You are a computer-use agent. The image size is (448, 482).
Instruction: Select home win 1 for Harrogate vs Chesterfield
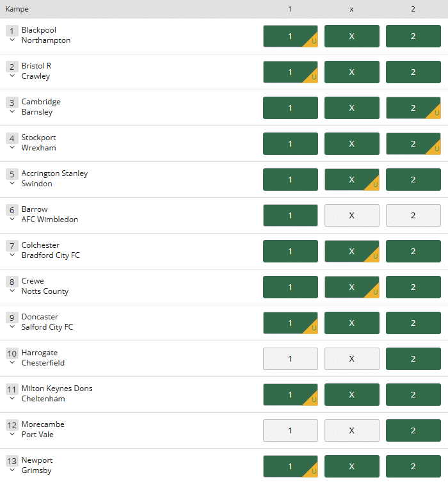pos(291,358)
